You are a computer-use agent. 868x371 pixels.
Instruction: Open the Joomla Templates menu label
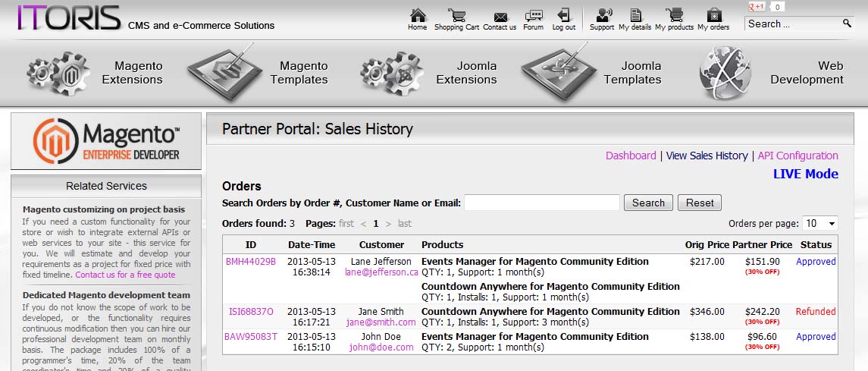pyautogui.click(x=633, y=73)
